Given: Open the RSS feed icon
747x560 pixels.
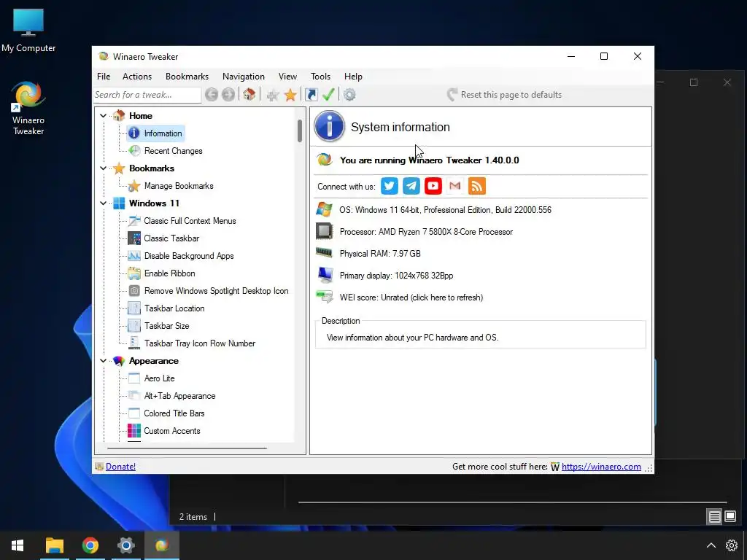Looking at the screenshot, I should point(477,186).
